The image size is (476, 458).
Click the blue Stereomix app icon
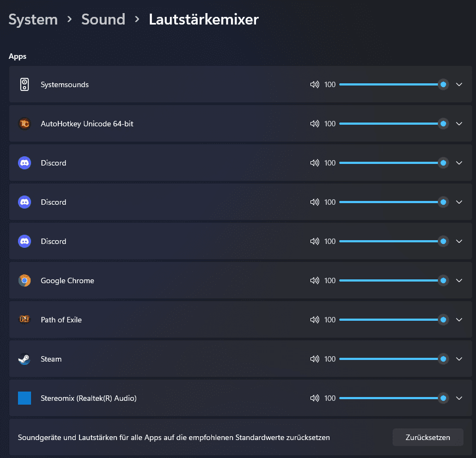(x=25, y=398)
